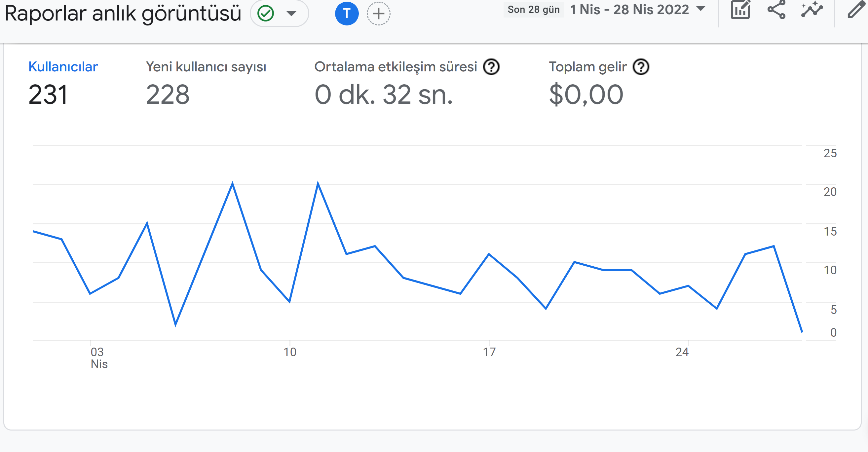The image size is (868, 452).
Task: Click the 231 users value
Action: point(48,94)
